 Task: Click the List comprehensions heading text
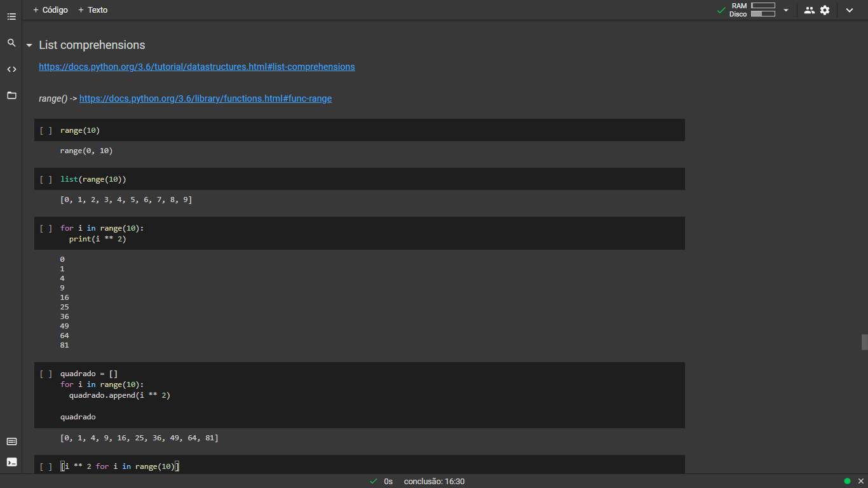coord(92,45)
